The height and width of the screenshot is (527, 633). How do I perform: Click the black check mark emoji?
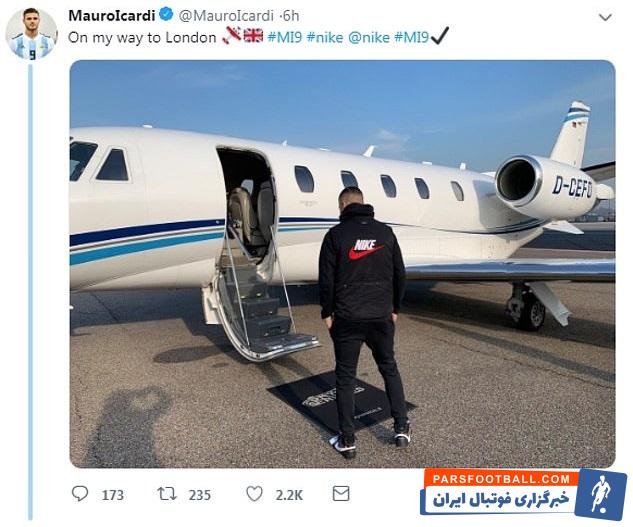pos(440,36)
